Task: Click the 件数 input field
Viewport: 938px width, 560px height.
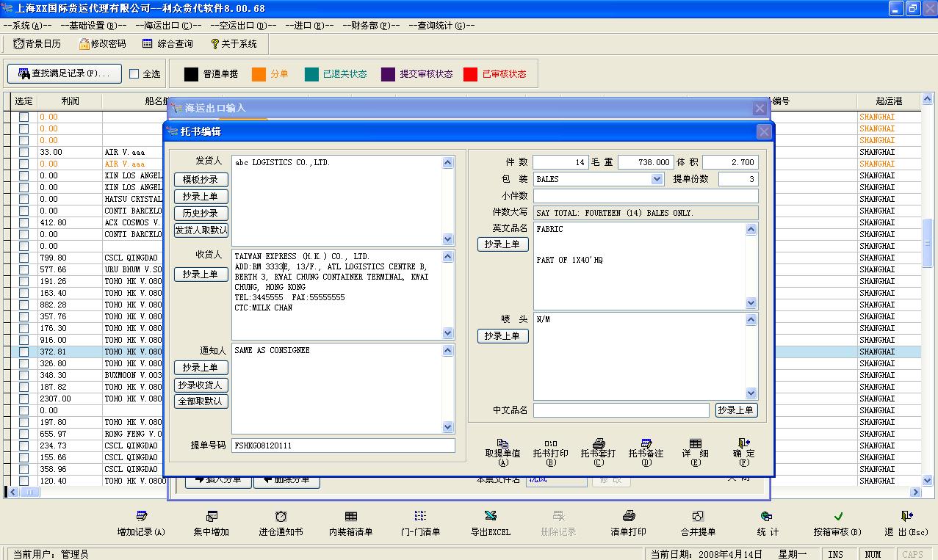Action: click(x=560, y=162)
